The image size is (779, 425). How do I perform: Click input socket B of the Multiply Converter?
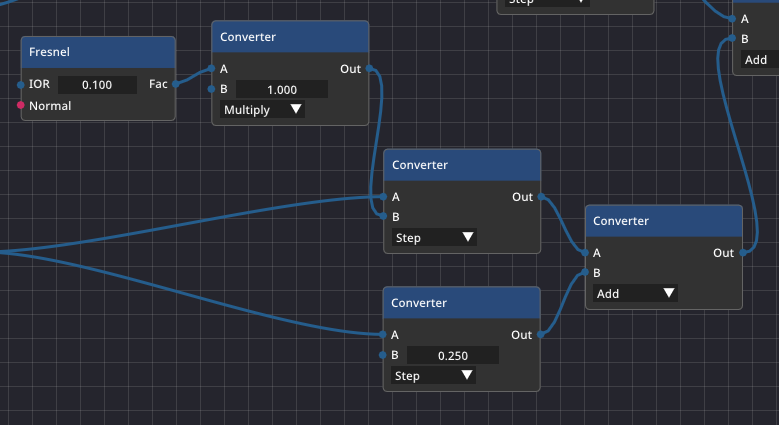(x=211, y=89)
